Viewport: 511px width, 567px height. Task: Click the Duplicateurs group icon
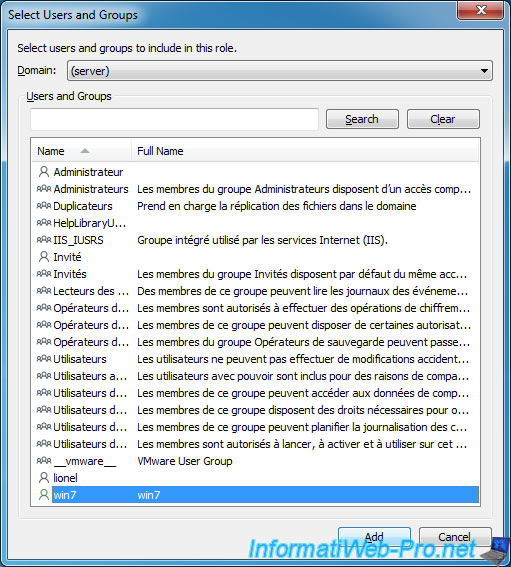tap(44, 205)
